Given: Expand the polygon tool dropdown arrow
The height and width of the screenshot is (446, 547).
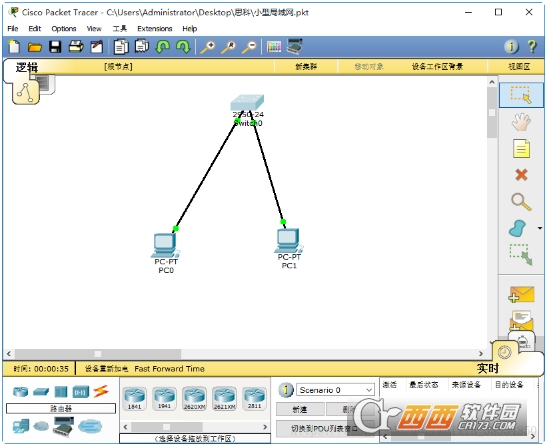Looking at the screenshot, I should click(x=540, y=228).
